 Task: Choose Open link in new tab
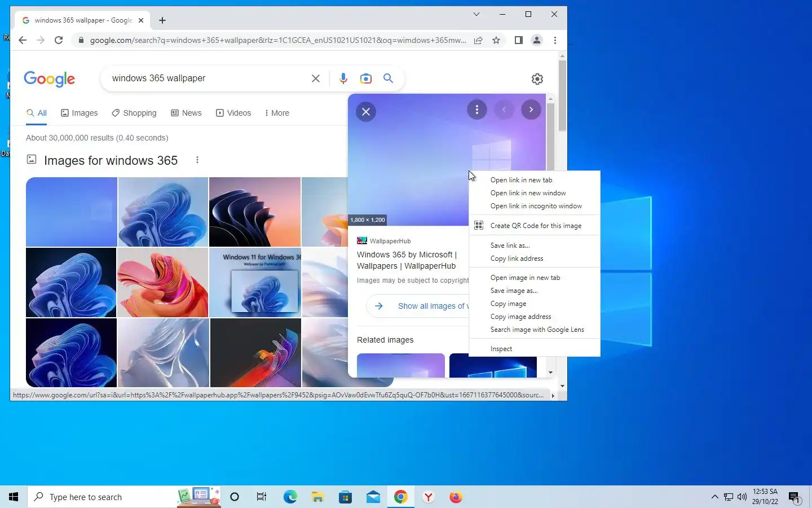coord(535,180)
